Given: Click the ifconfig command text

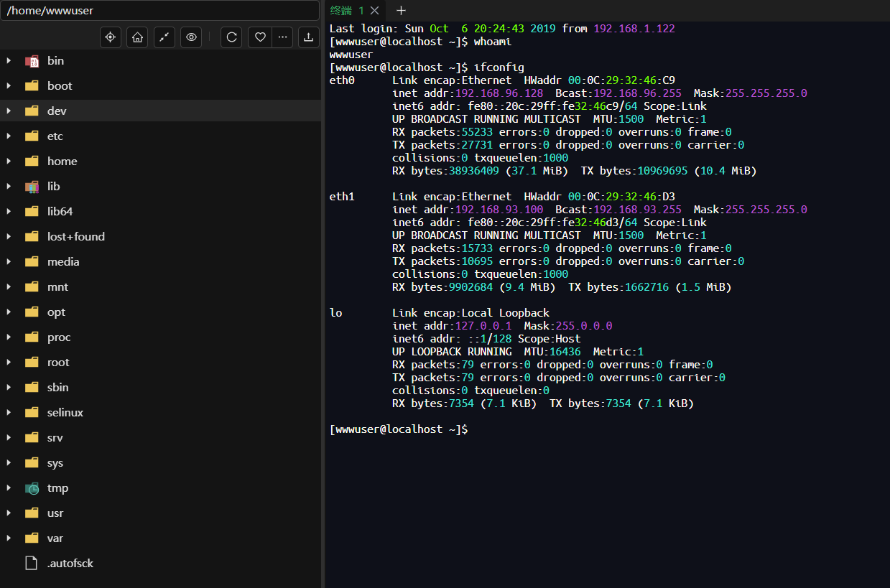Looking at the screenshot, I should coord(499,67).
